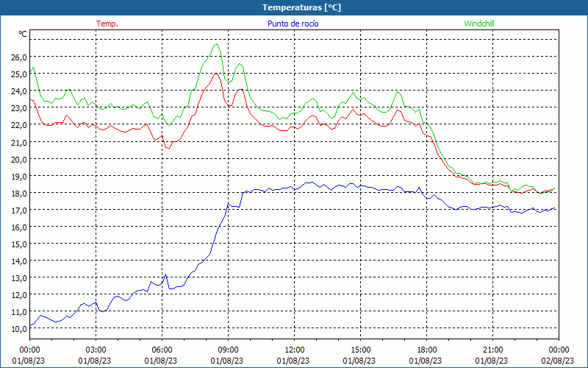Click the 12:00 time axis label
The image size is (588, 368).
pos(295,350)
